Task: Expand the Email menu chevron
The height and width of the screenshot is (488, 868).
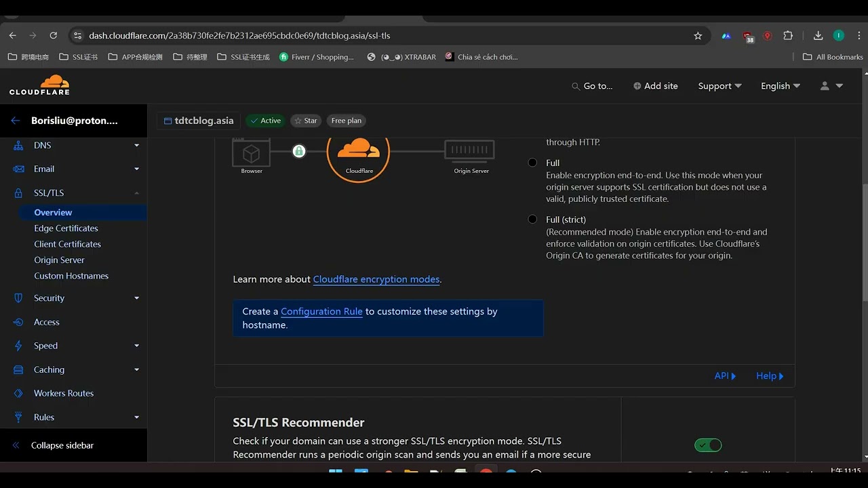Action: (x=136, y=169)
